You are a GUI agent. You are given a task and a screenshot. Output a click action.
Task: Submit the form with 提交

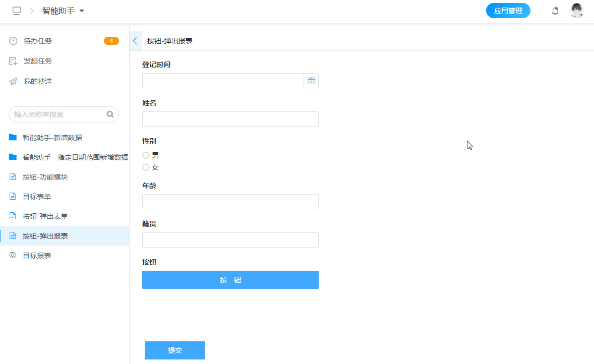pyautogui.click(x=174, y=350)
